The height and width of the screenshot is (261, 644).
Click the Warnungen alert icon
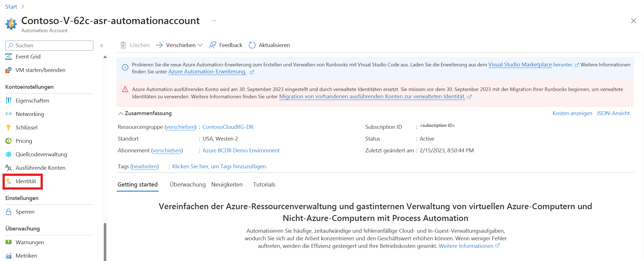(x=9, y=242)
